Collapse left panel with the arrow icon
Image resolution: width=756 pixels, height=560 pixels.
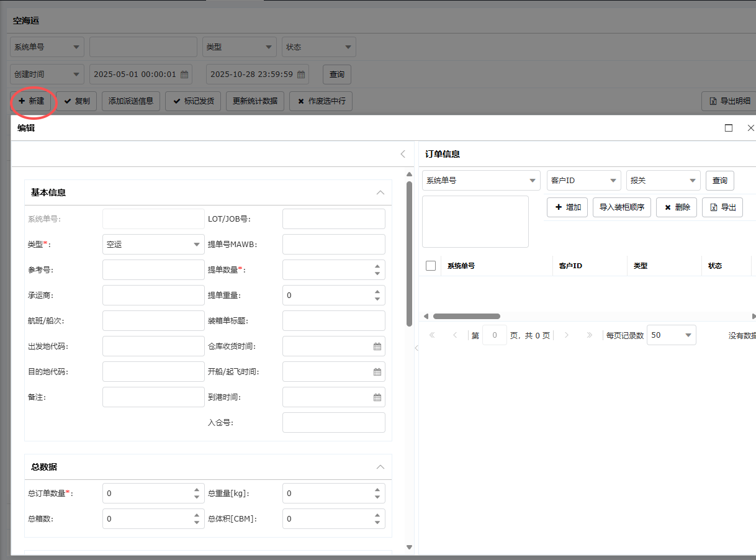[x=402, y=154]
